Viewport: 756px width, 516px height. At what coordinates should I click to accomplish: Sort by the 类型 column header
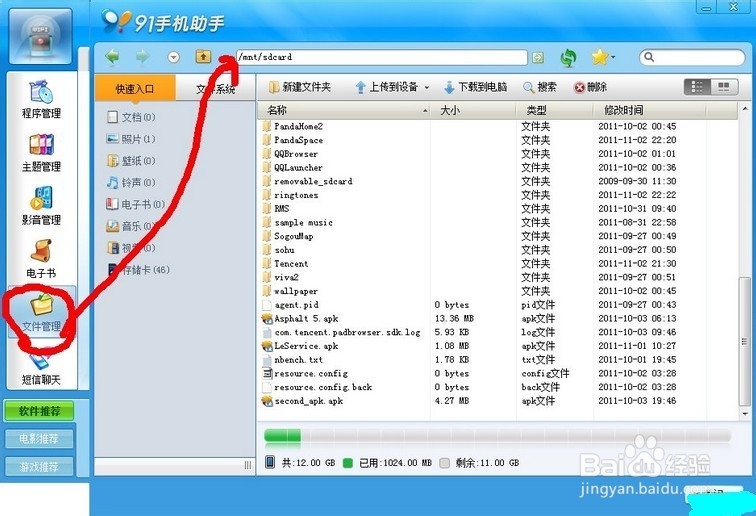point(554,110)
